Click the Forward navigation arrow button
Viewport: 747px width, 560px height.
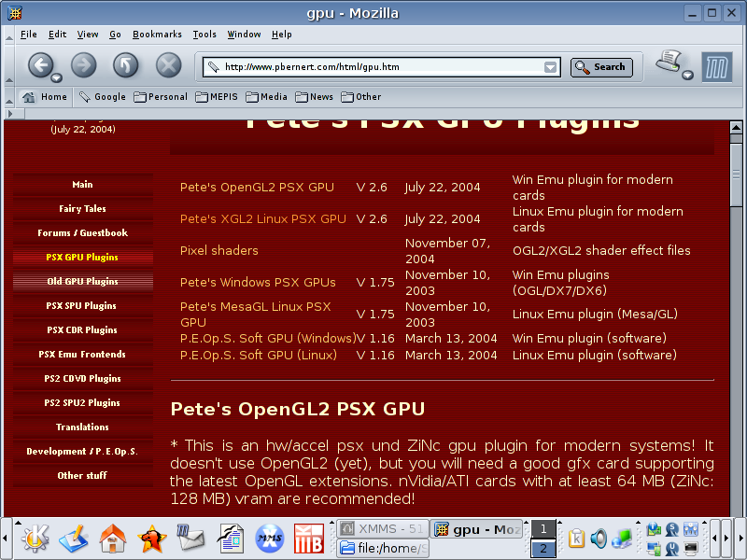pyautogui.click(x=84, y=64)
